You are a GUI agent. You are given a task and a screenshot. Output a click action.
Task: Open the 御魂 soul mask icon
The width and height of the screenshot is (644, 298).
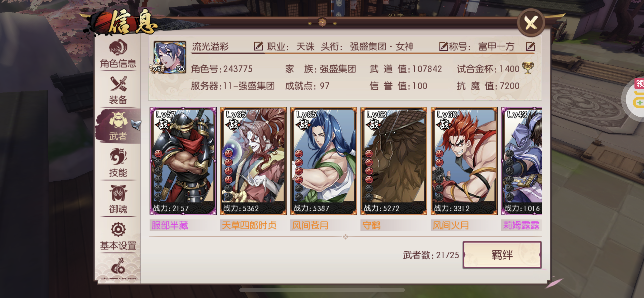pyautogui.click(x=118, y=193)
